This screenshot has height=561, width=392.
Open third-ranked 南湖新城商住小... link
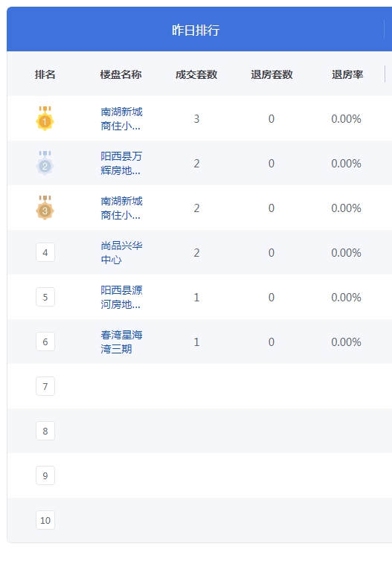click(x=121, y=208)
